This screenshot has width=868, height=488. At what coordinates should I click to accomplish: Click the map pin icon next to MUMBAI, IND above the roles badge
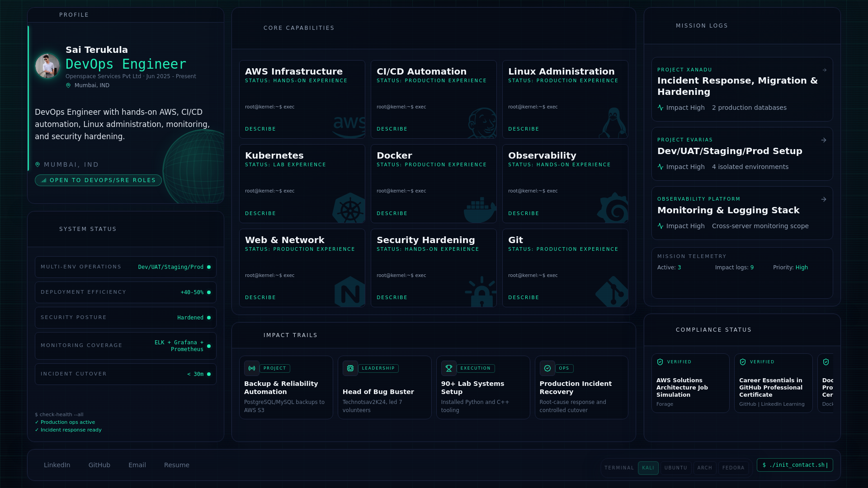tap(38, 165)
